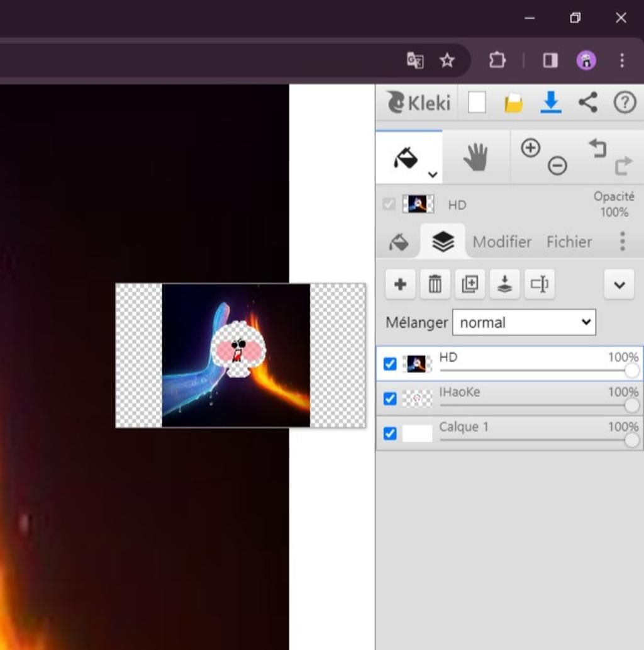The image size is (644, 650).
Task: Toggle the browser side panel icon
Action: click(550, 60)
